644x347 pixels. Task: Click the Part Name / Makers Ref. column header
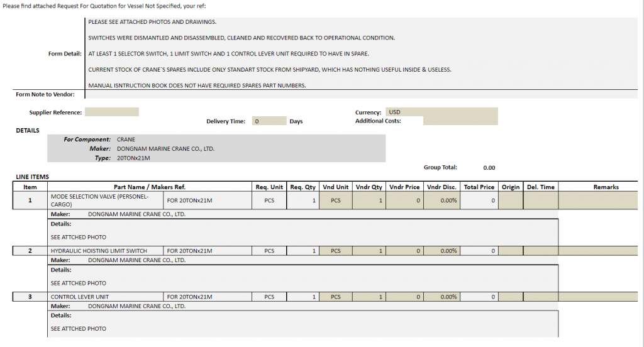(x=149, y=187)
